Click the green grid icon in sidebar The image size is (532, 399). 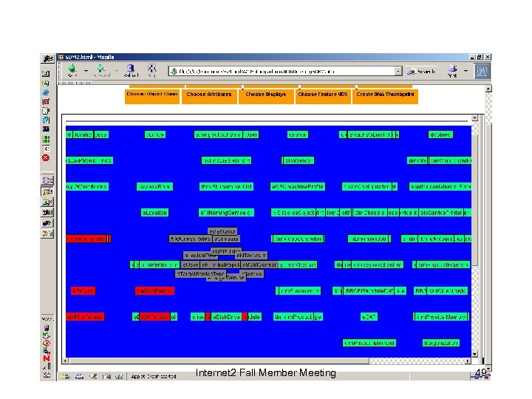[x=46, y=139]
